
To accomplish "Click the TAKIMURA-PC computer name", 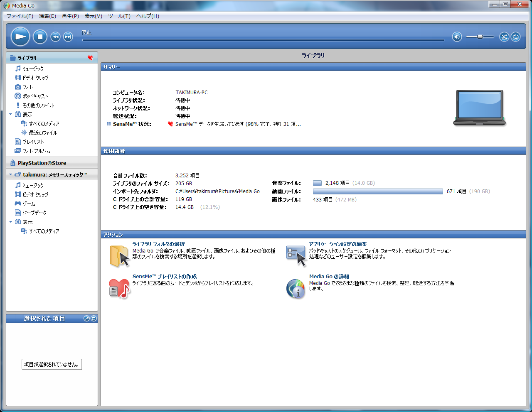I will click(x=192, y=93).
